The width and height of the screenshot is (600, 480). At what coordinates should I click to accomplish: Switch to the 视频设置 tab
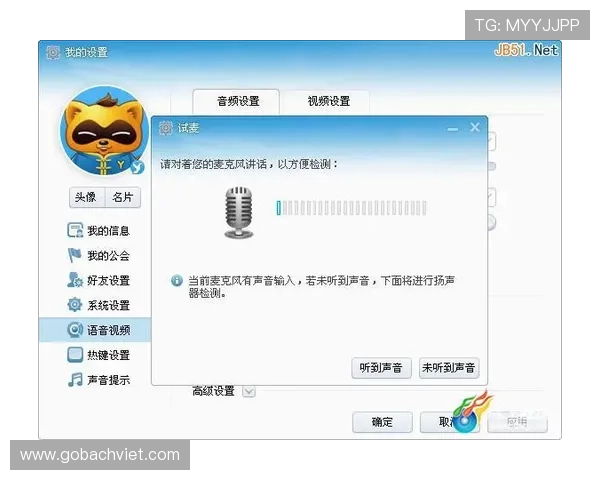[328, 101]
